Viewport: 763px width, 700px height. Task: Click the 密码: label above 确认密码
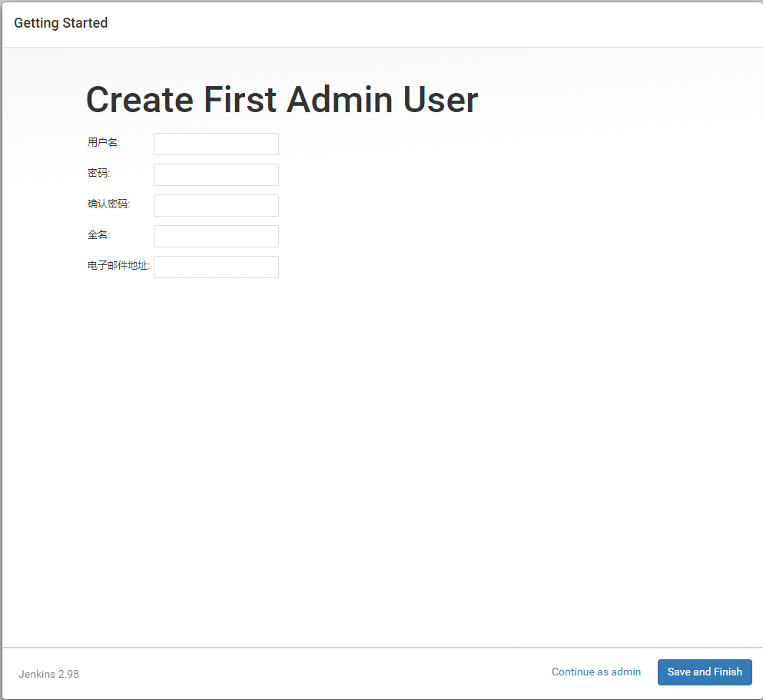(x=99, y=173)
